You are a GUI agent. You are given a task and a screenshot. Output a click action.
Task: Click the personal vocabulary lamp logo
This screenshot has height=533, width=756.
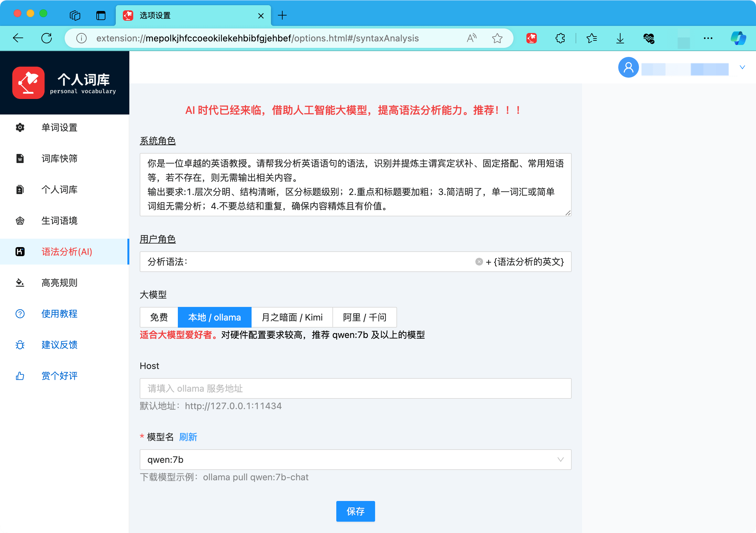tap(28, 83)
